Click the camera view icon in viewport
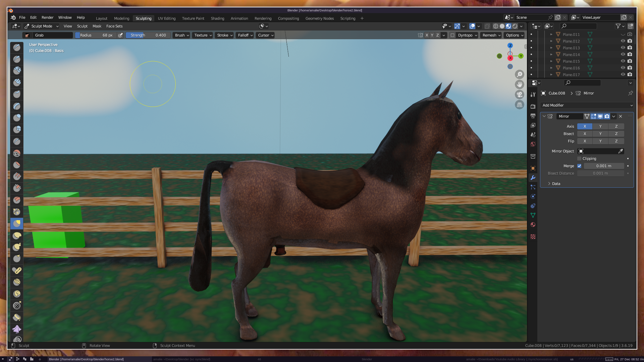The image size is (644, 362). [x=520, y=95]
